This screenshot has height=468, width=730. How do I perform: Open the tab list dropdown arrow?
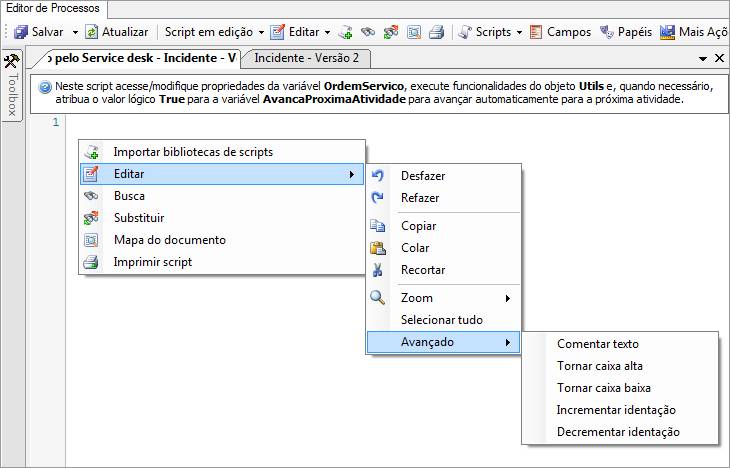pyautogui.click(x=703, y=59)
